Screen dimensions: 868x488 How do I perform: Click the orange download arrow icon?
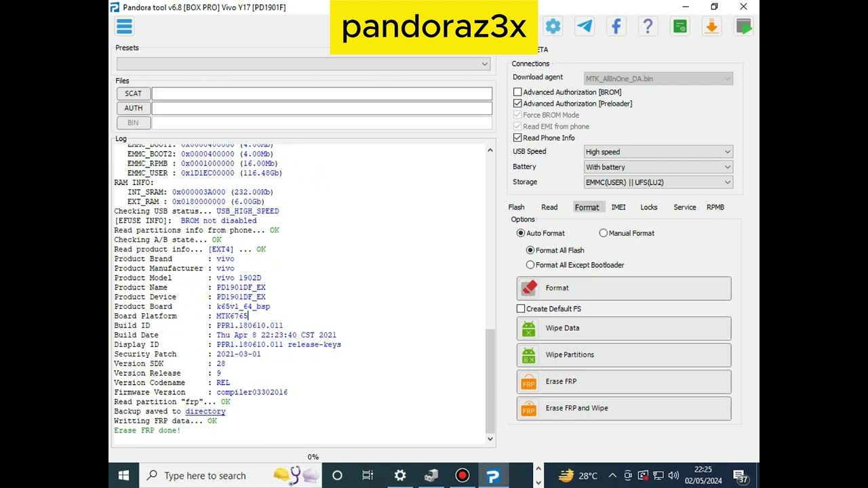click(x=711, y=26)
